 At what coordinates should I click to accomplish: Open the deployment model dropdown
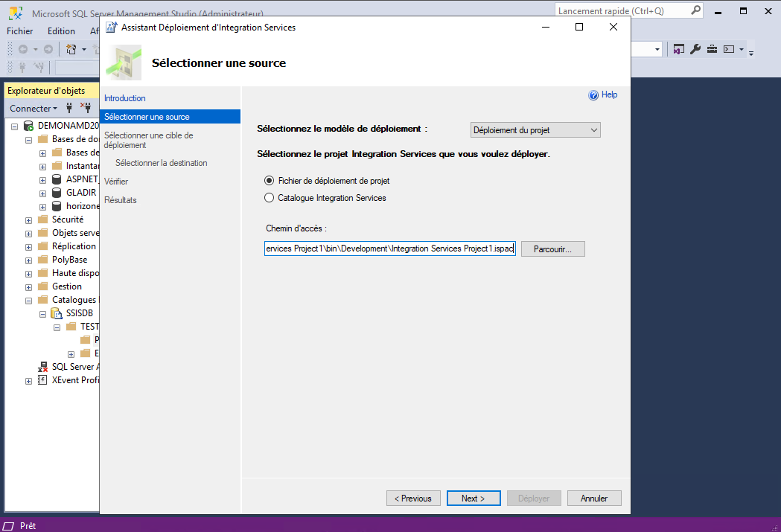(x=535, y=130)
